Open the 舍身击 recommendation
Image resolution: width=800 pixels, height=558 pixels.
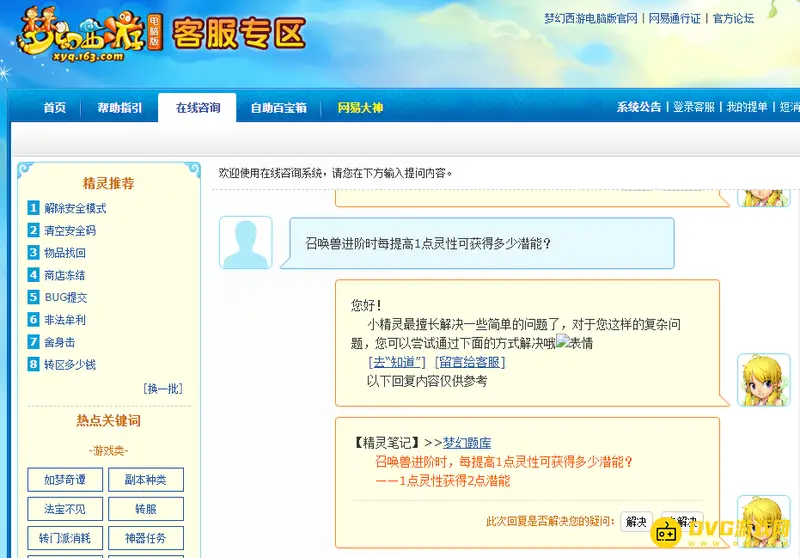pyautogui.click(x=60, y=342)
